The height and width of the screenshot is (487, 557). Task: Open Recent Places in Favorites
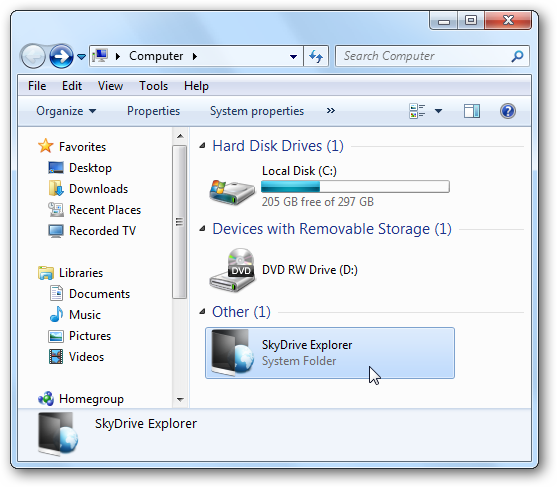pyautogui.click(x=105, y=210)
